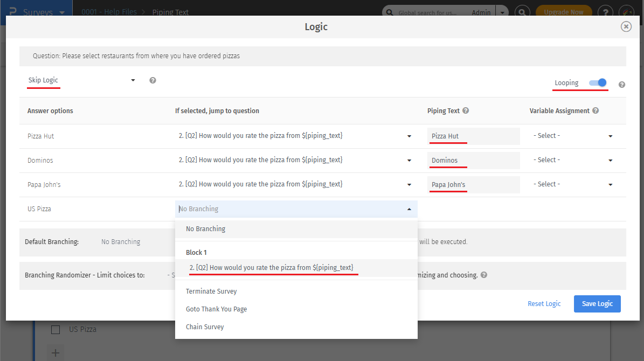Click the Block 1 group header

coord(196,253)
